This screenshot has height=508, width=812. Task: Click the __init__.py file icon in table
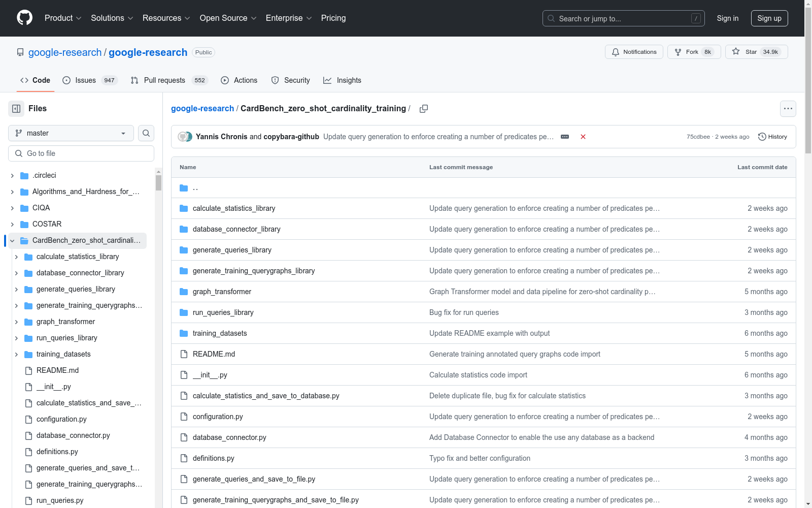[x=184, y=375]
